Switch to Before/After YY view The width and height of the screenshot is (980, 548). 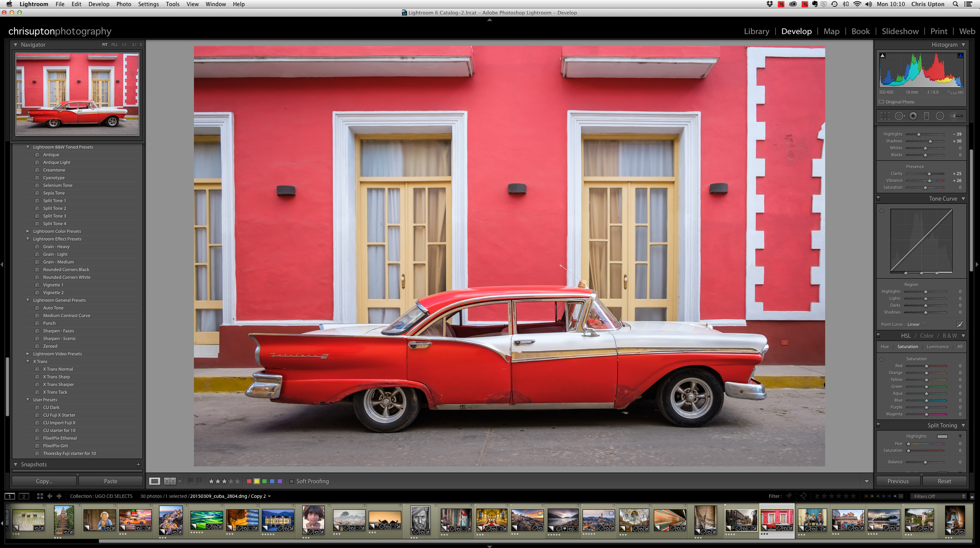pyautogui.click(x=170, y=481)
